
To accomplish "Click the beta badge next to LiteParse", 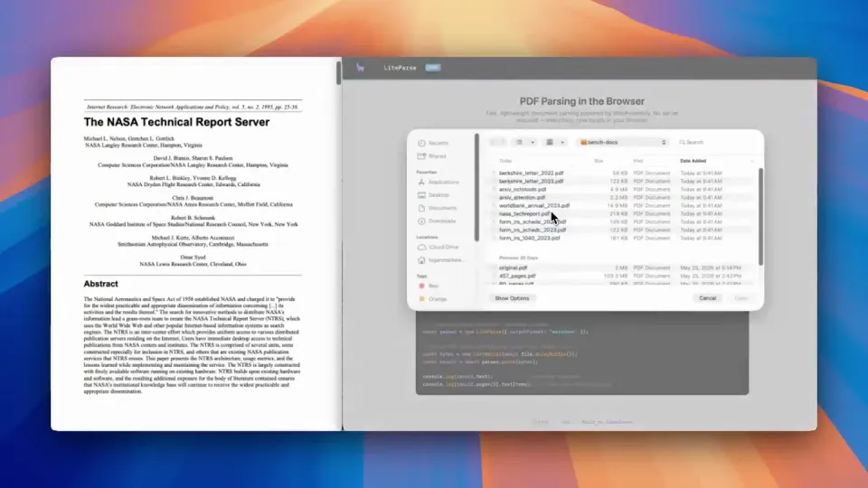I will (433, 68).
